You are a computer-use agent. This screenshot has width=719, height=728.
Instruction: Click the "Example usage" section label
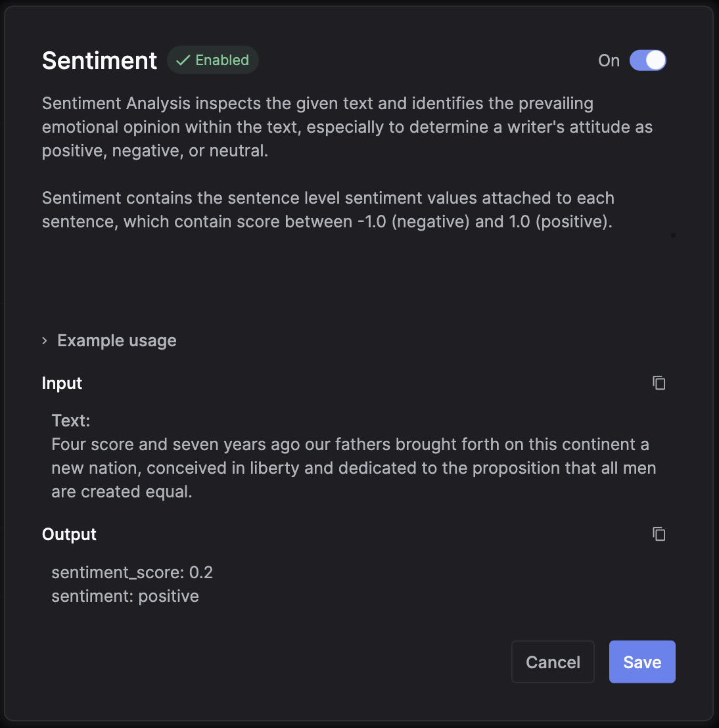point(117,340)
